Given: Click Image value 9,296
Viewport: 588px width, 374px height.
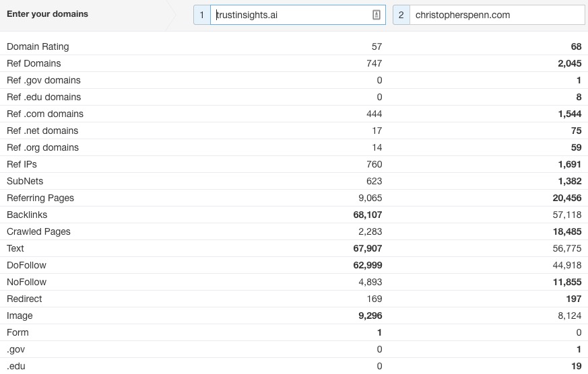Looking at the screenshot, I should [x=370, y=316].
